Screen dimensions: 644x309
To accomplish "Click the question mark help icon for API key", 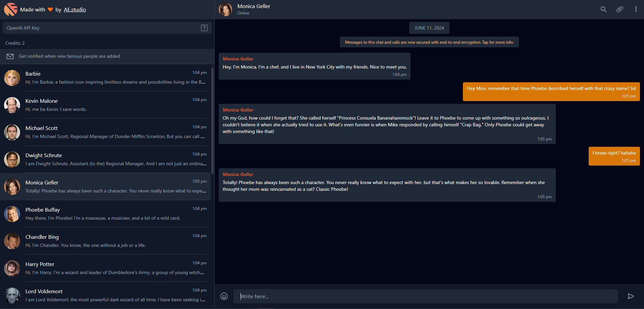I will pos(204,28).
